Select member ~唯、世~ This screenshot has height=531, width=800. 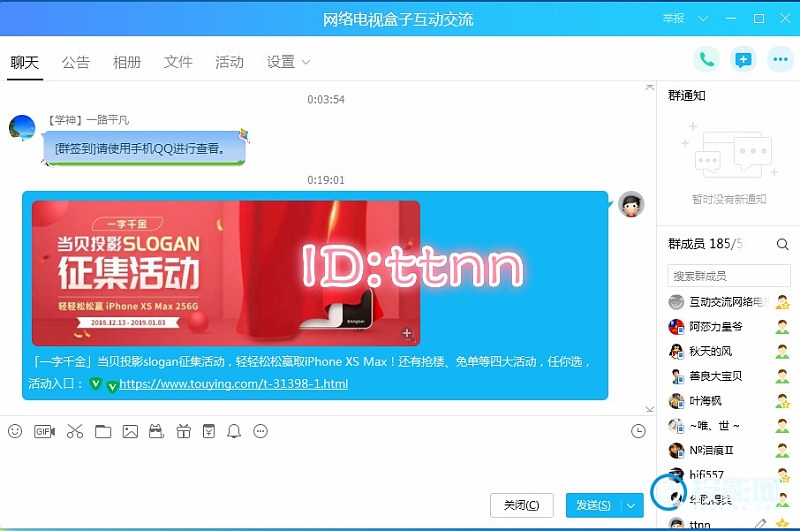coord(729,425)
